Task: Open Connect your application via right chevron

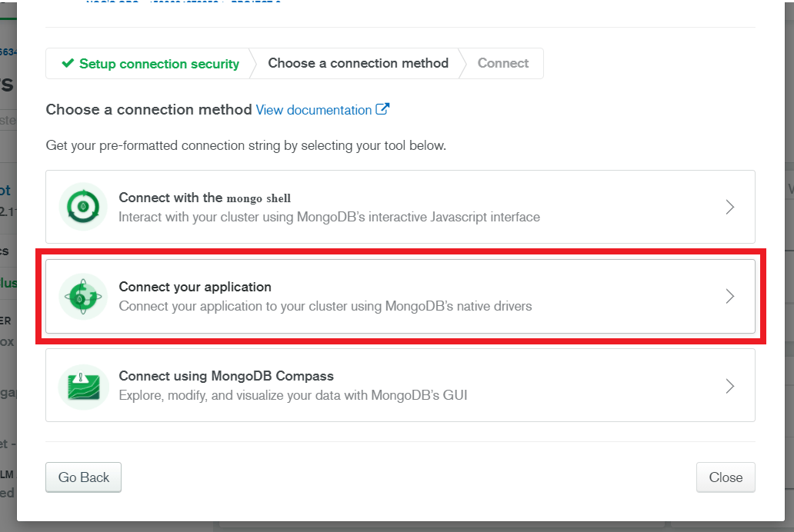Action: 730,296
